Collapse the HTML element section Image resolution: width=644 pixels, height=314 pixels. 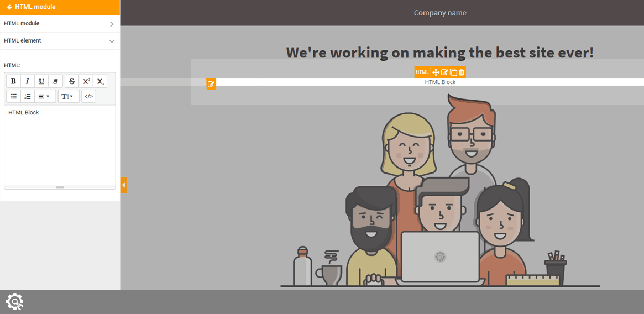[x=60, y=41]
